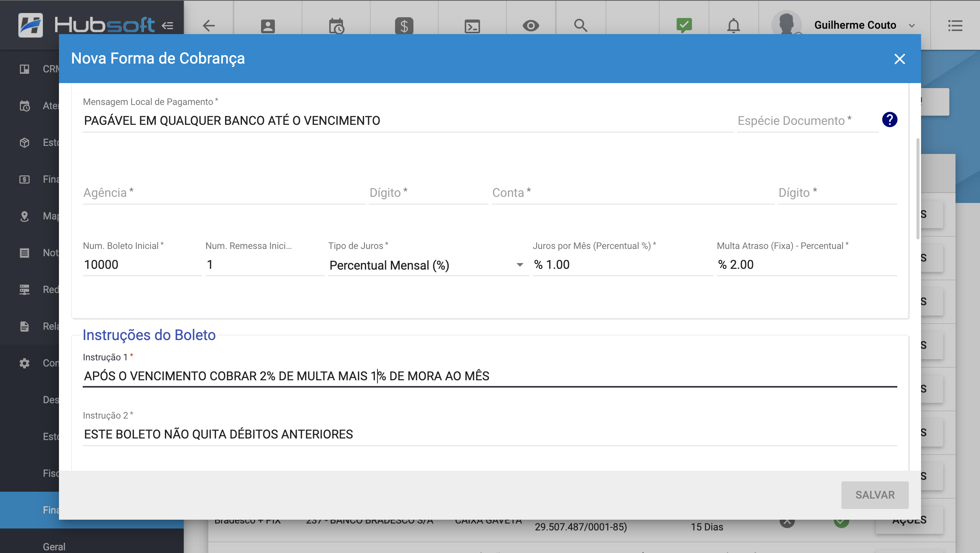
Task: Open the dollar sign financial icon
Action: tap(404, 26)
